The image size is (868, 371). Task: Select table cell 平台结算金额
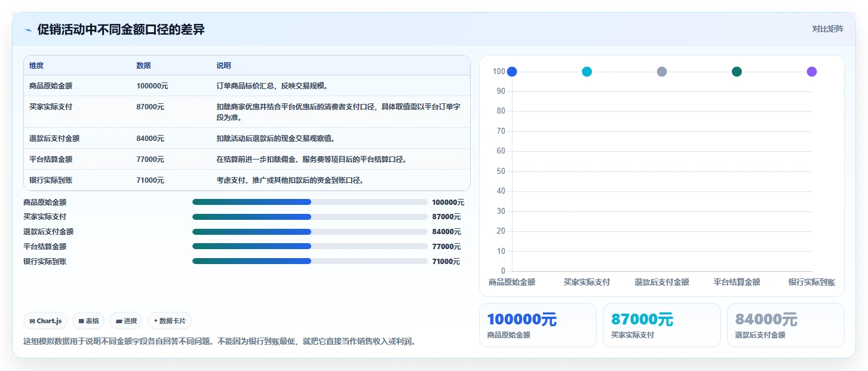click(51, 160)
